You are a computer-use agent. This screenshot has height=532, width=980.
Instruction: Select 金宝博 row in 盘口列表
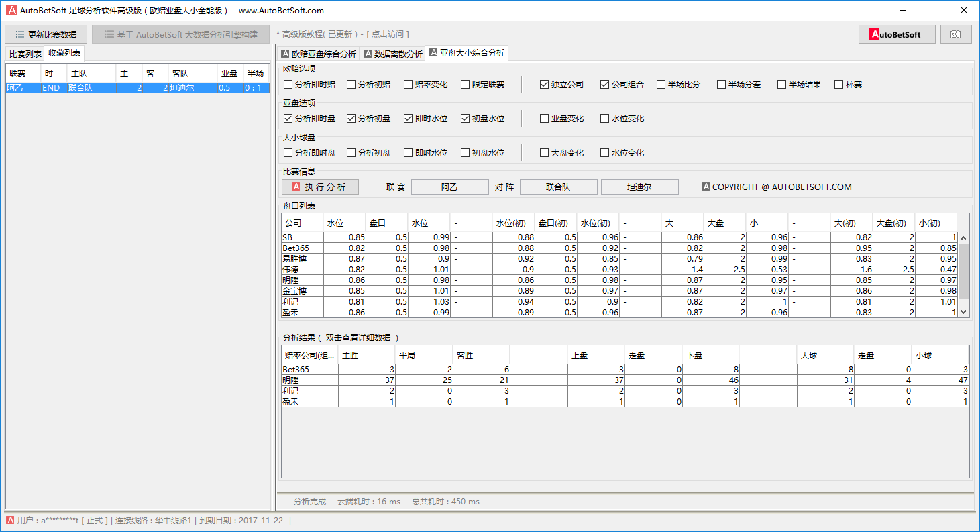click(620, 291)
